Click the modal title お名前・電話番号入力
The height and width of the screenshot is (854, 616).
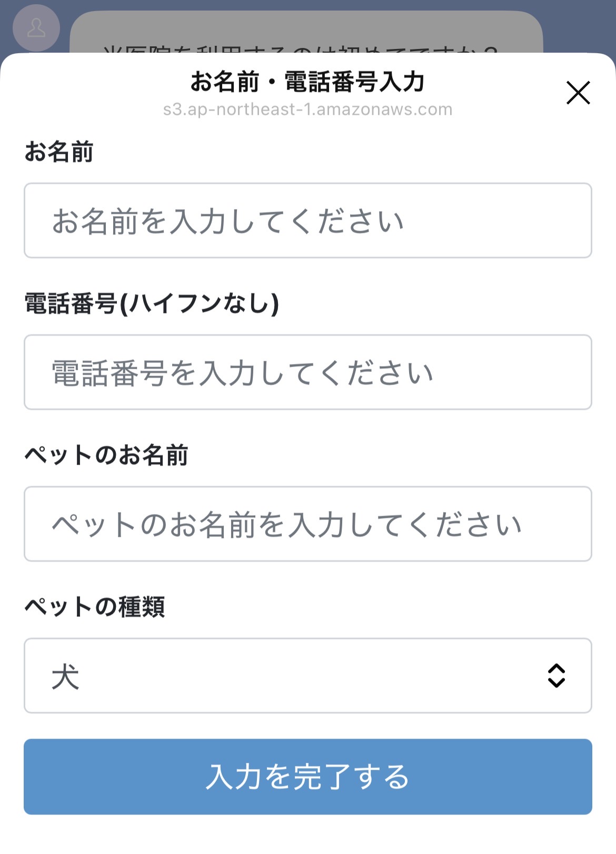[307, 82]
